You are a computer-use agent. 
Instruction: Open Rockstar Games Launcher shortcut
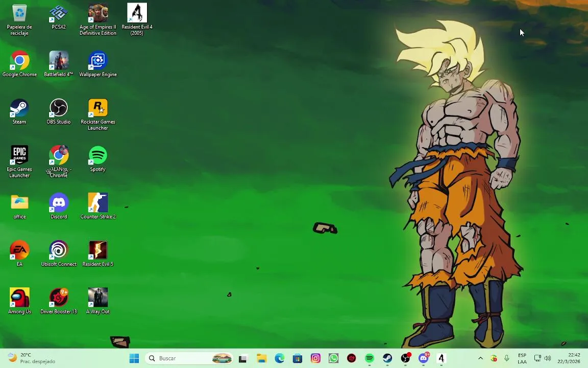click(98, 114)
